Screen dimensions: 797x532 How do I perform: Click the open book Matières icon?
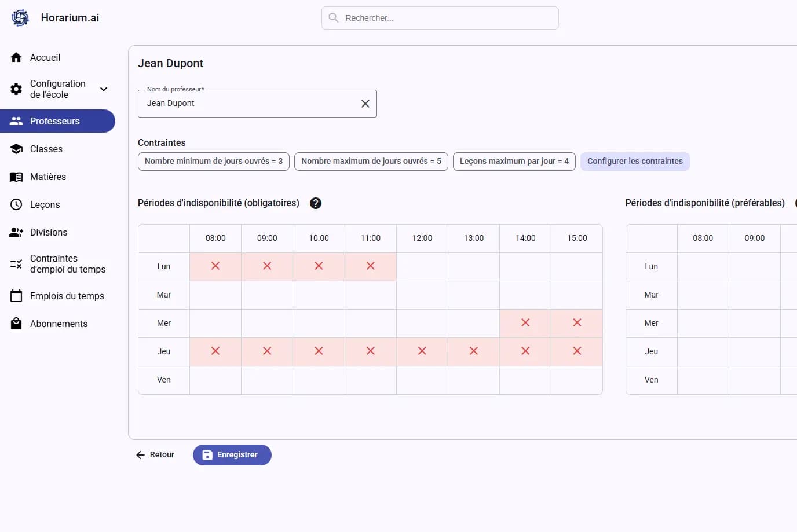click(16, 177)
